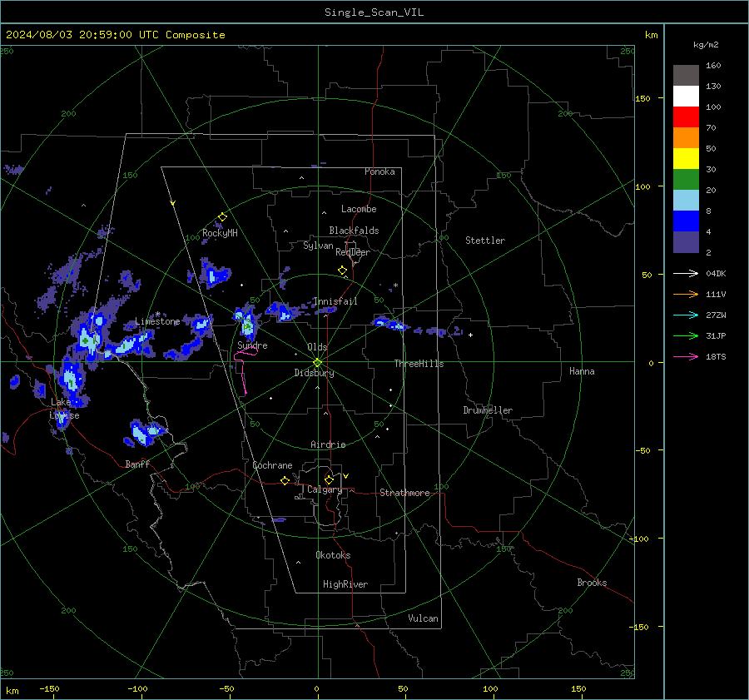
Task: Click the storm cell west of Innisfail
Action: [x=284, y=312]
